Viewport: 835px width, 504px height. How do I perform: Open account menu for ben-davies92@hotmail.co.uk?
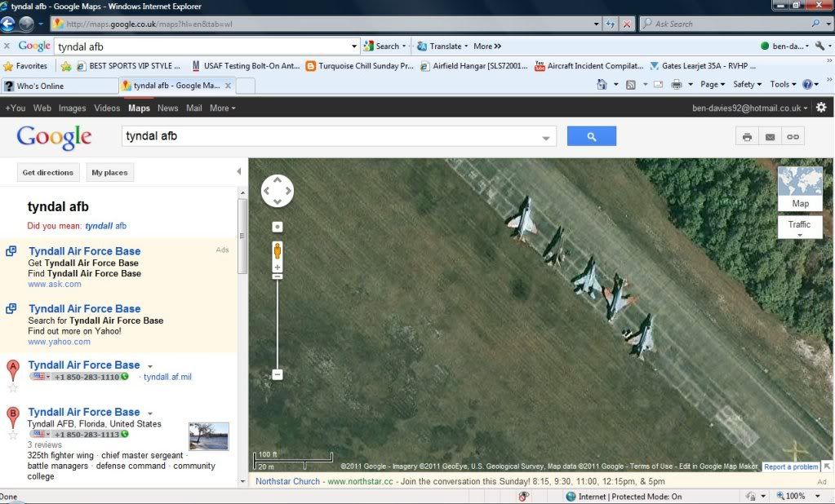pyautogui.click(x=750, y=108)
